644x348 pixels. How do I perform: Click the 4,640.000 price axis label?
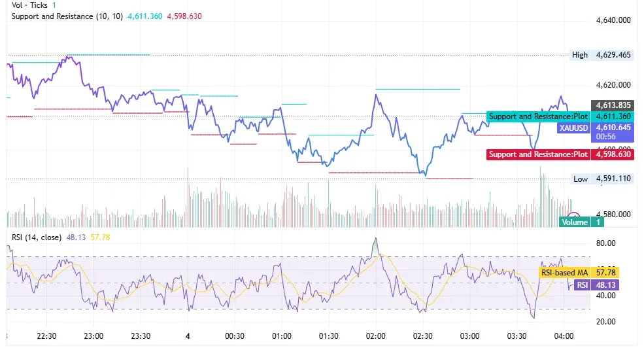tap(613, 20)
